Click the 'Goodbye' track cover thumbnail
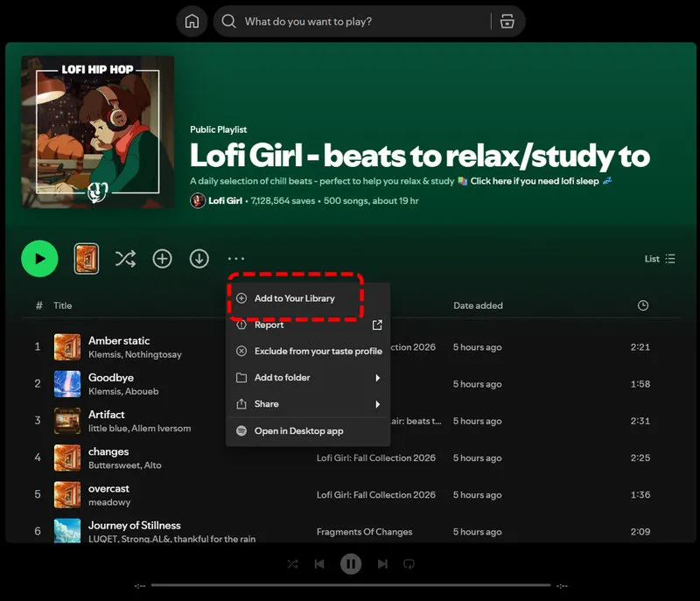 click(x=67, y=384)
